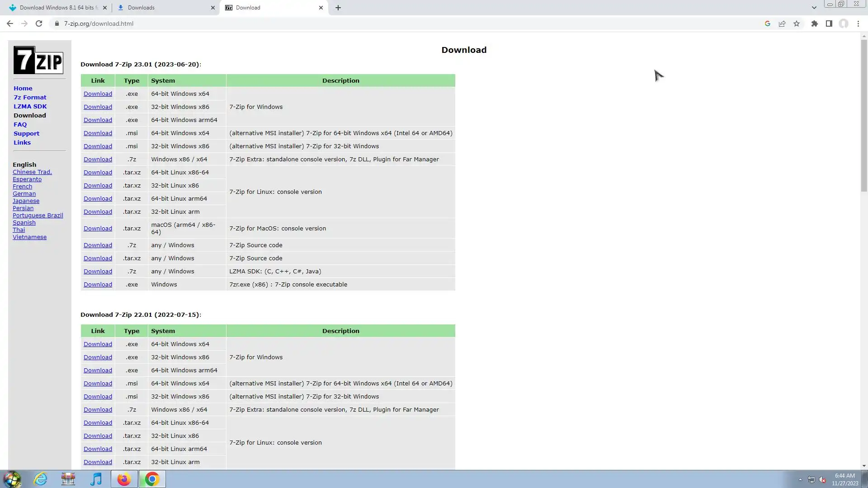Open Firefox from the taskbar
Screen dimensions: 868x488
pos(124,479)
